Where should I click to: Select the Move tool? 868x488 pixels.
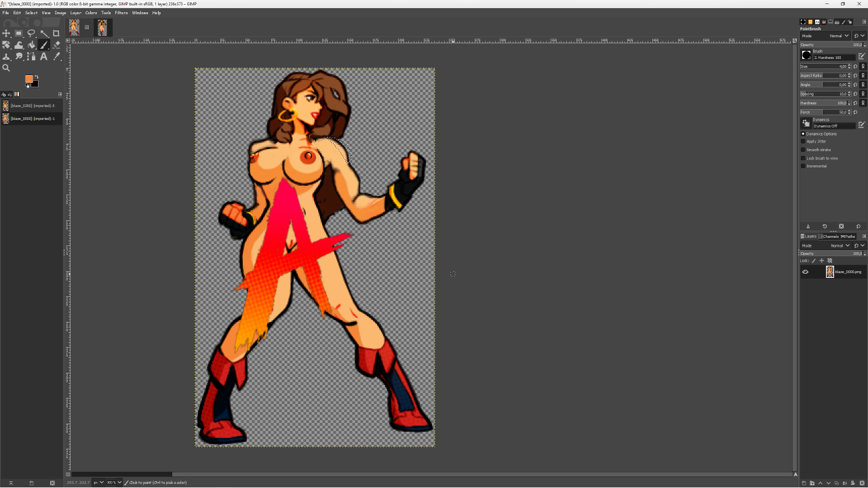[6, 33]
